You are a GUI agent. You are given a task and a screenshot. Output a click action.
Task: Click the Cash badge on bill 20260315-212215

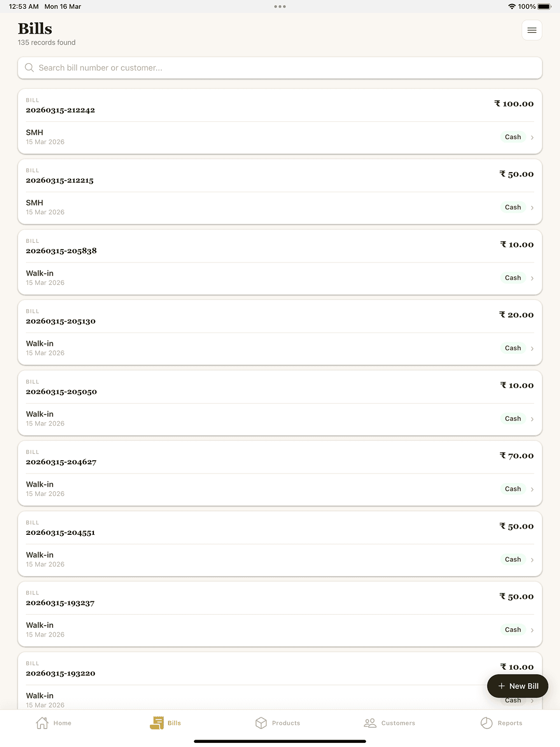point(513,208)
